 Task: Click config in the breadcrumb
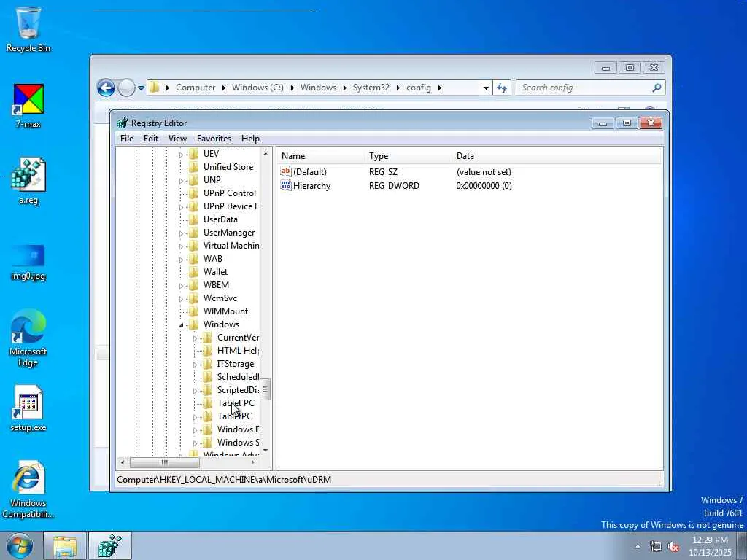418,87
